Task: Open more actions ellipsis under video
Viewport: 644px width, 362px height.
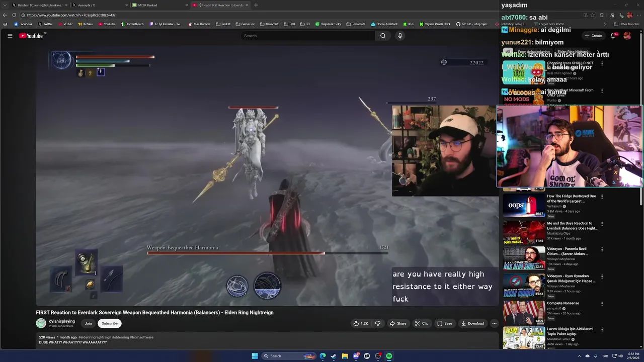Action: click(x=494, y=323)
